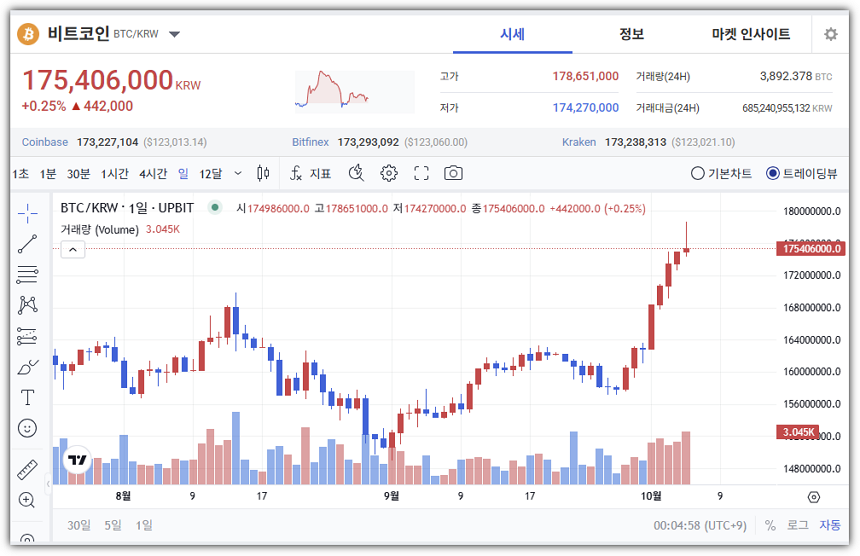Image resolution: width=860 pixels, height=556 pixels.
Task: Select the ruler measure tool
Action: click(x=27, y=469)
